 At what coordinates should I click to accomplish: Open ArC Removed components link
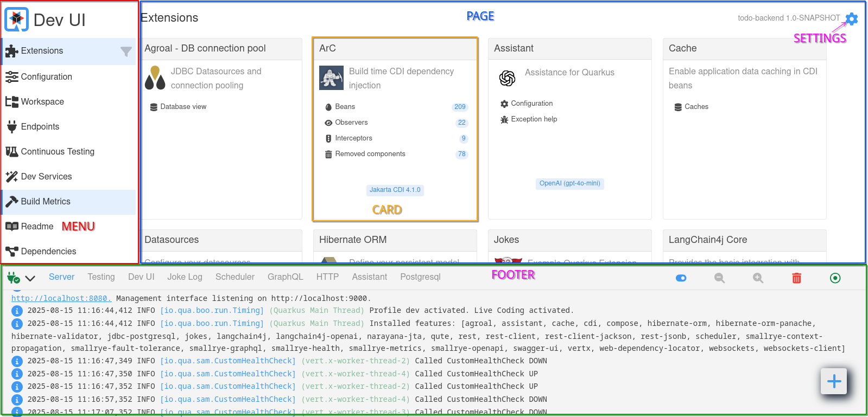(x=365, y=154)
